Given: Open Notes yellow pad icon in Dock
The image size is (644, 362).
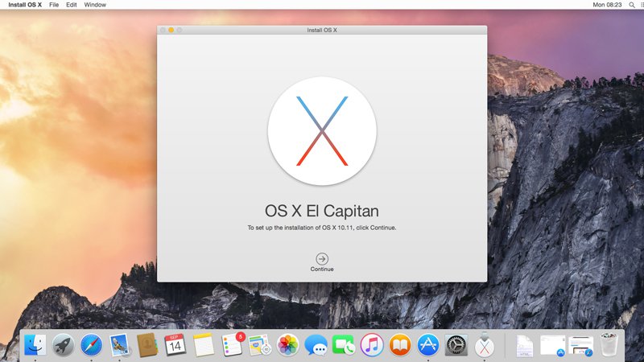Looking at the screenshot, I should tap(204, 345).
